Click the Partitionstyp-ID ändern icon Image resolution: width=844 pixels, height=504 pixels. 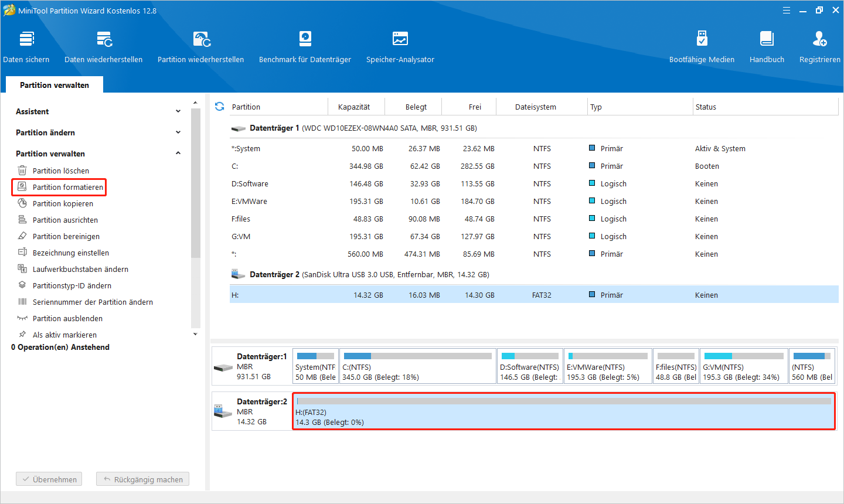click(x=22, y=285)
